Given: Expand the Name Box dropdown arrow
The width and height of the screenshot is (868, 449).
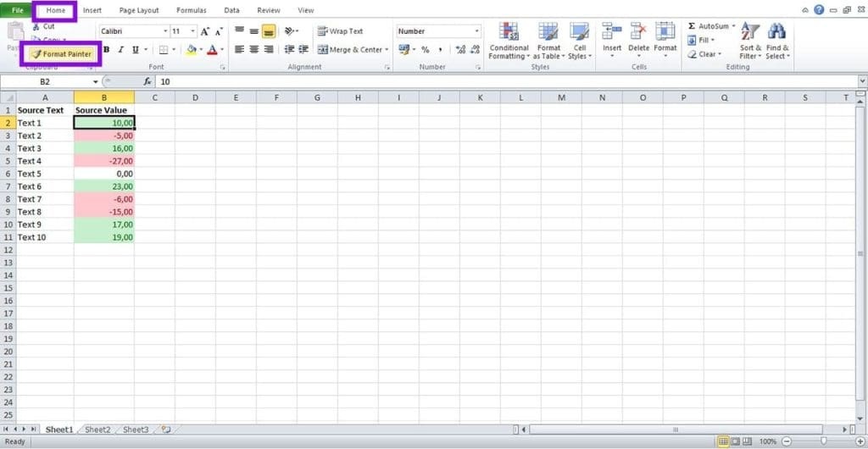Looking at the screenshot, I should (96, 82).
